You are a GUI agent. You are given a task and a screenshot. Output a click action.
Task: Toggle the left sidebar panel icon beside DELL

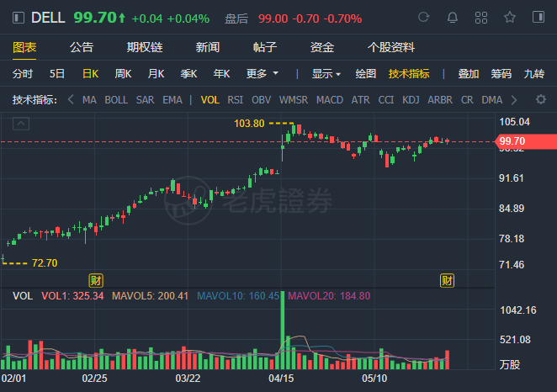point(19,18)
